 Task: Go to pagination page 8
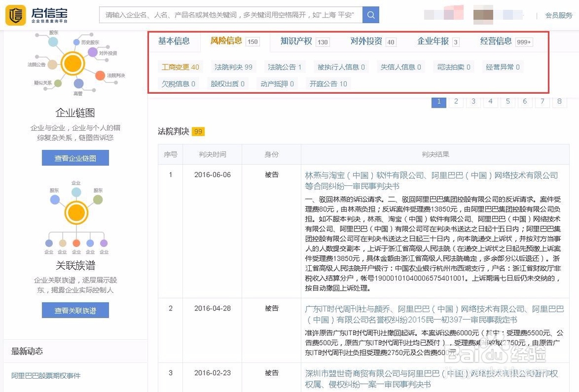point(559,102)
